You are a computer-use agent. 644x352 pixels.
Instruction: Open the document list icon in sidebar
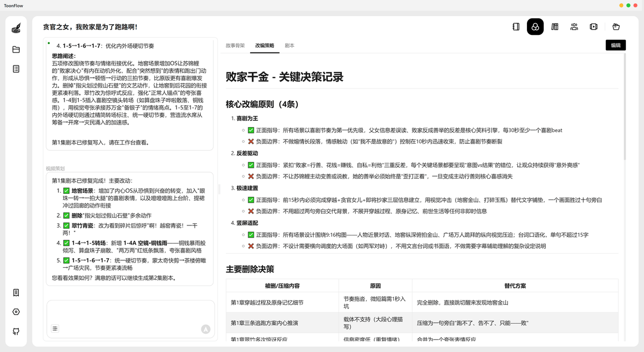pos(16,69)
